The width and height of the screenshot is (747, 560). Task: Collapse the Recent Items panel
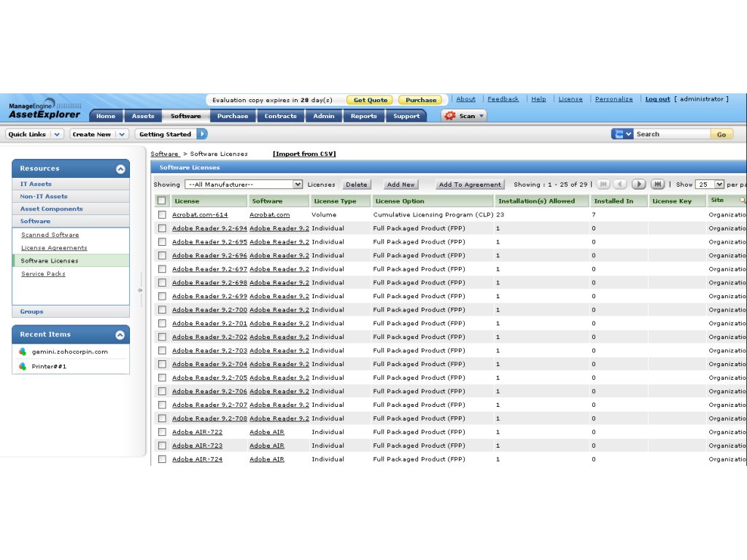120,335
